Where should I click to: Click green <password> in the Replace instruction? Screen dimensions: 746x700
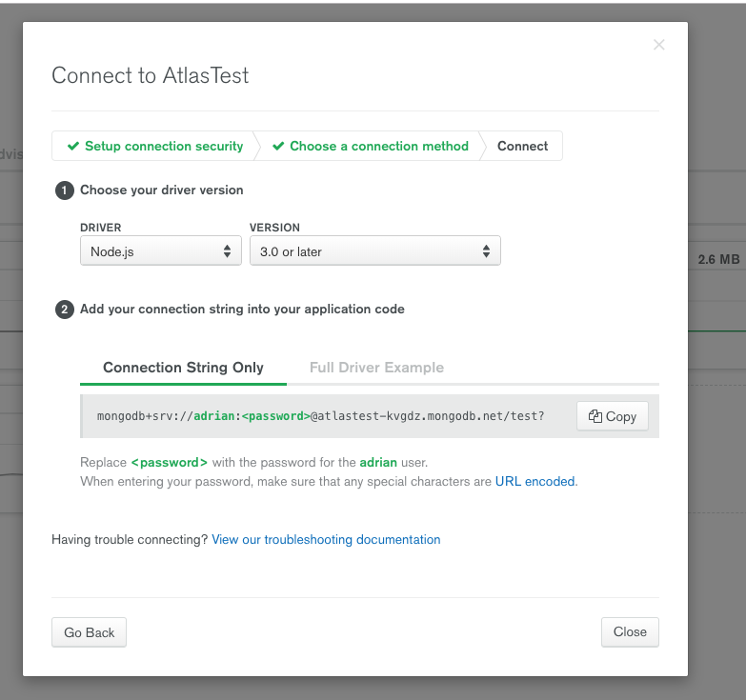tap(170, 462)
